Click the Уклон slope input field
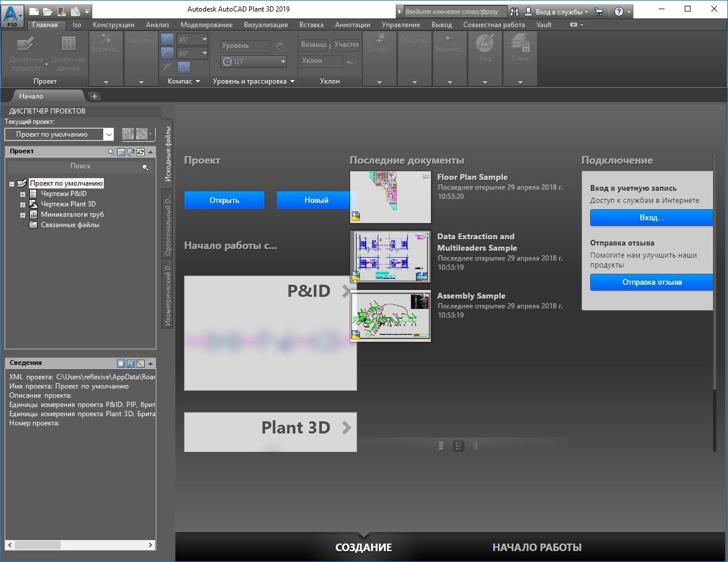 [321, 61]
